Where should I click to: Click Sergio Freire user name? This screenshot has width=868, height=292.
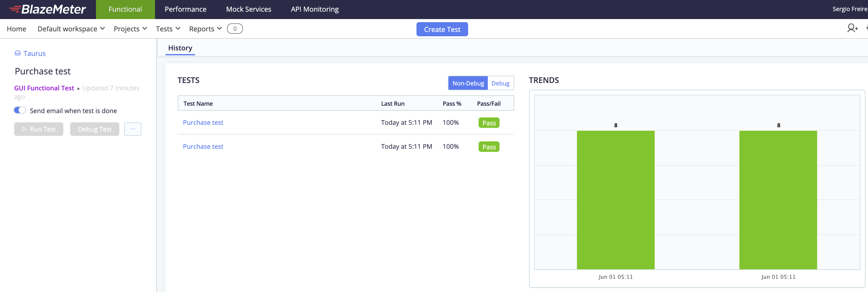pyautogui.click(x=850, y=9)
